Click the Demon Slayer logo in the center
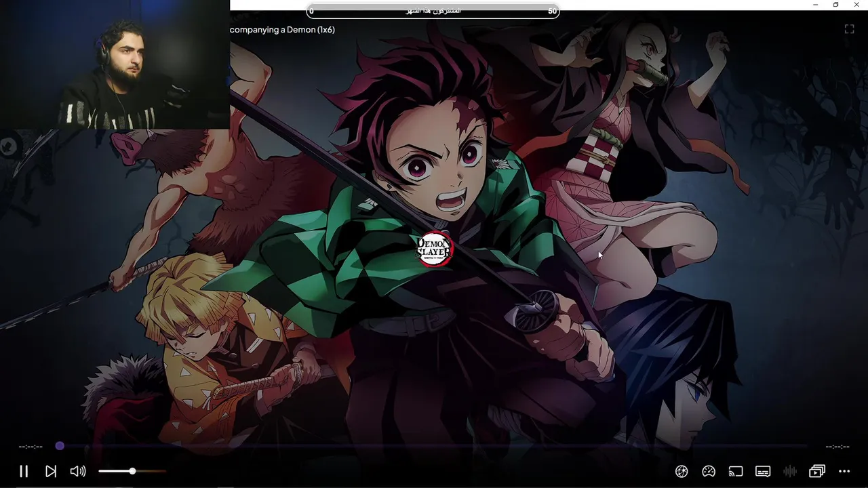 click(434, 249)
